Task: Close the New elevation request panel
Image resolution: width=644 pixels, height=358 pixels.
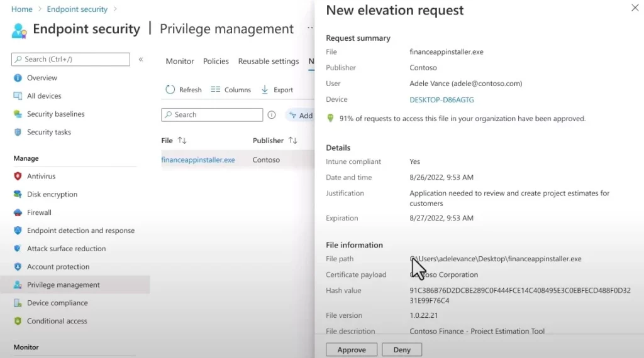Action: tap(634, 8)
